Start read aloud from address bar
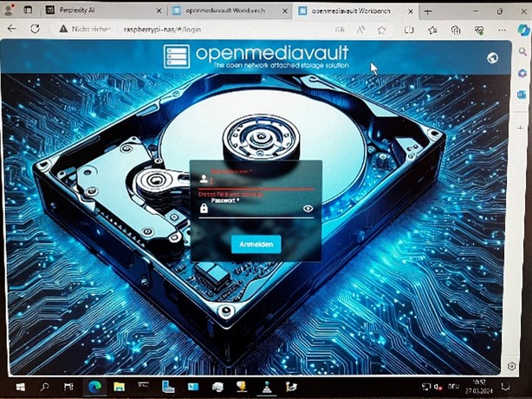This screenshot has width=532, height=399. [x=360, y=29]
